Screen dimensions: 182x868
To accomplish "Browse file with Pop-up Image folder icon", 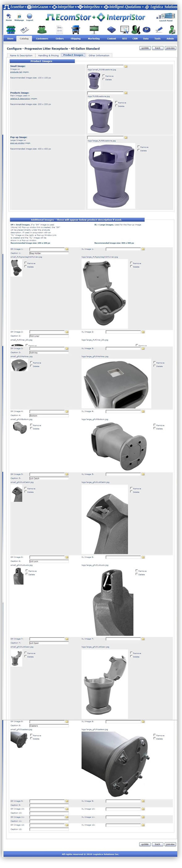I will coord(126,137).
